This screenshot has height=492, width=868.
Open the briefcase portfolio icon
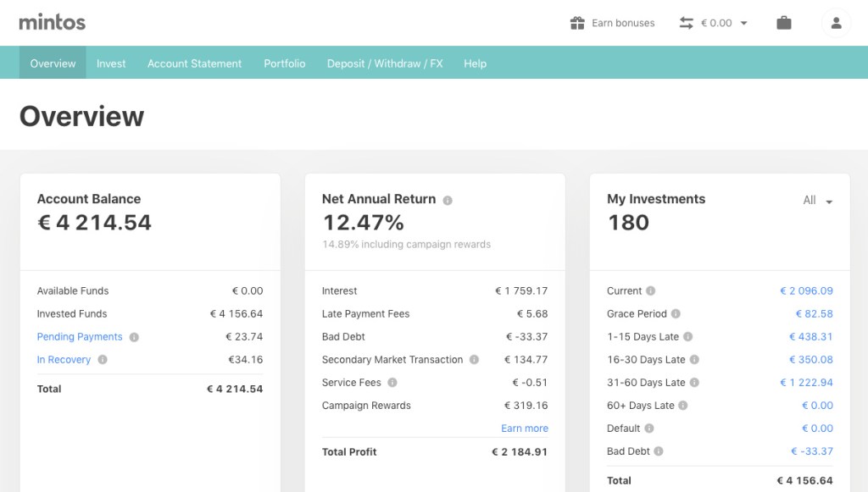pos(784,23)
